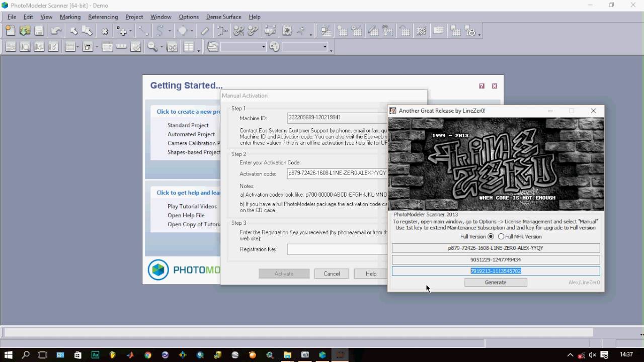
Task: Click the Zoom-to-fit icon
Action: [172, 47]
